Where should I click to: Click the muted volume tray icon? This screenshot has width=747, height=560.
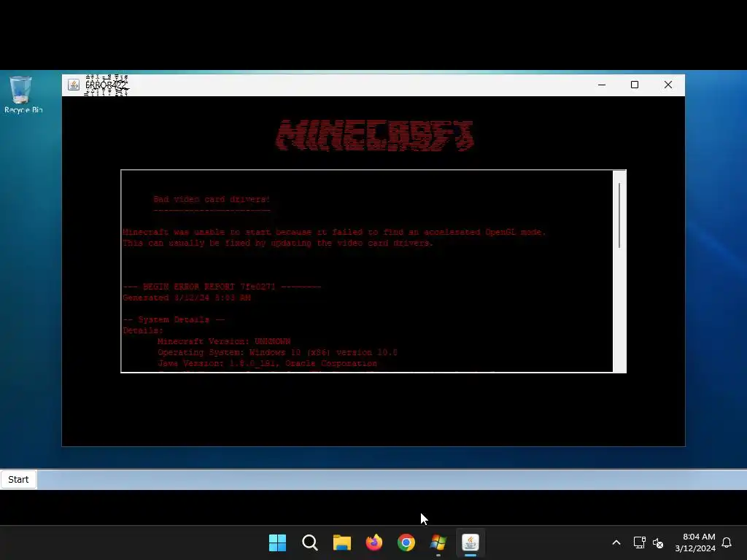(x=658, y=542)
